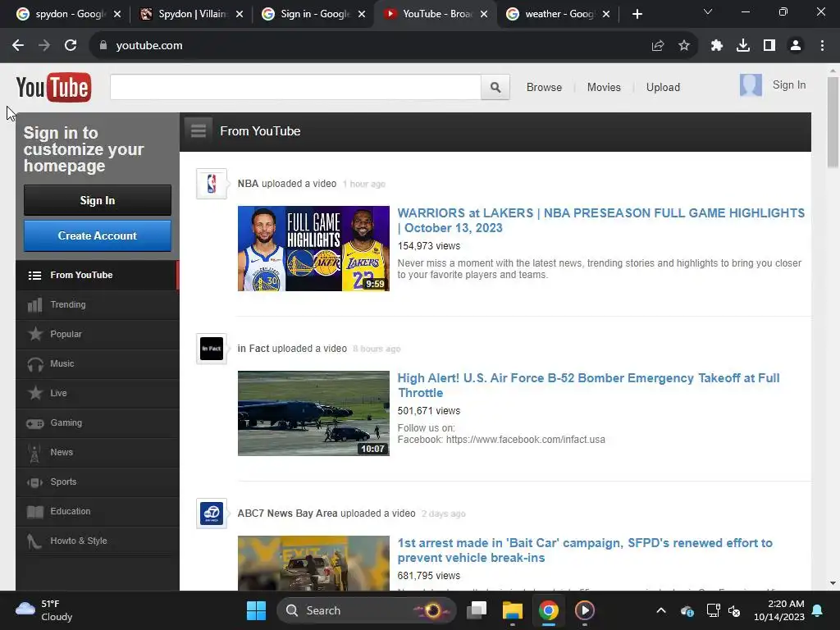Select Live in the sidebar
The image size is (840, 630).
pos(98,393)
